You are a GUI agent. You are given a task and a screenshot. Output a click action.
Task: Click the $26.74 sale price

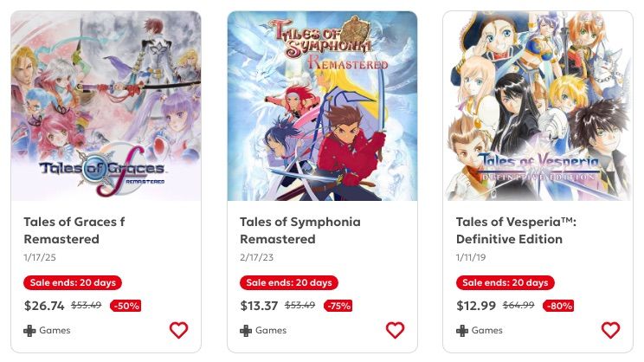[44, 306]
